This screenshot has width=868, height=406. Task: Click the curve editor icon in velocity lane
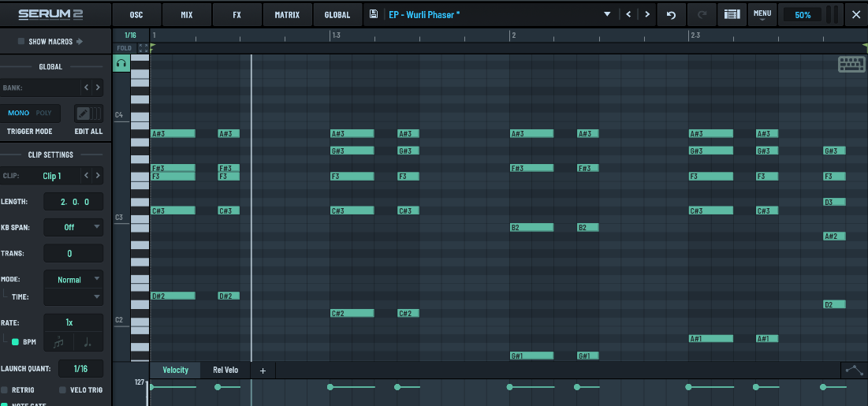point(854,370)
